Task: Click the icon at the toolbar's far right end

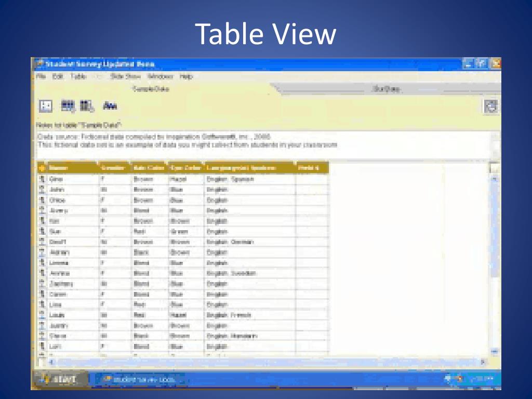Action: [x=491, y=106]
